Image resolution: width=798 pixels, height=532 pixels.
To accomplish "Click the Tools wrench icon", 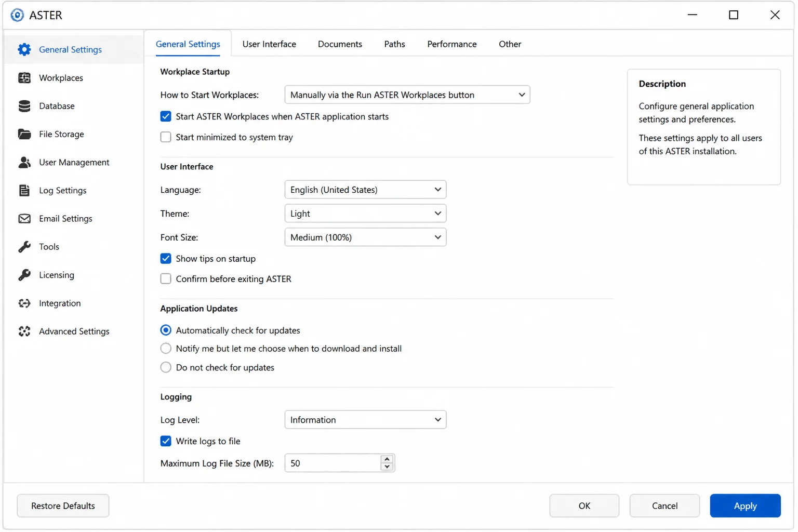I will 24,247.
